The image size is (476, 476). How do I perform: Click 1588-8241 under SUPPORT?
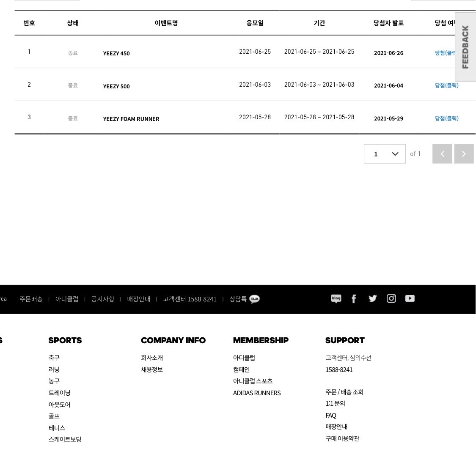339,370
